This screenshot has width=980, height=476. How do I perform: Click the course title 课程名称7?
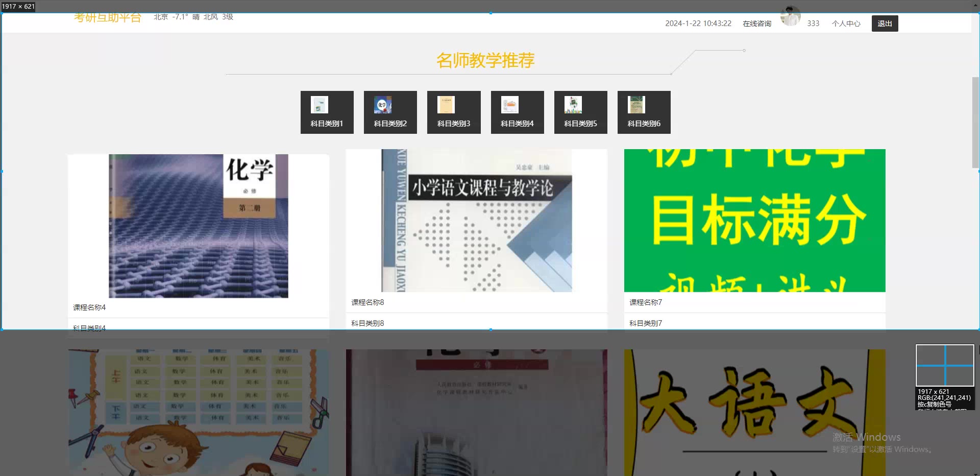[x=646, y=302]
